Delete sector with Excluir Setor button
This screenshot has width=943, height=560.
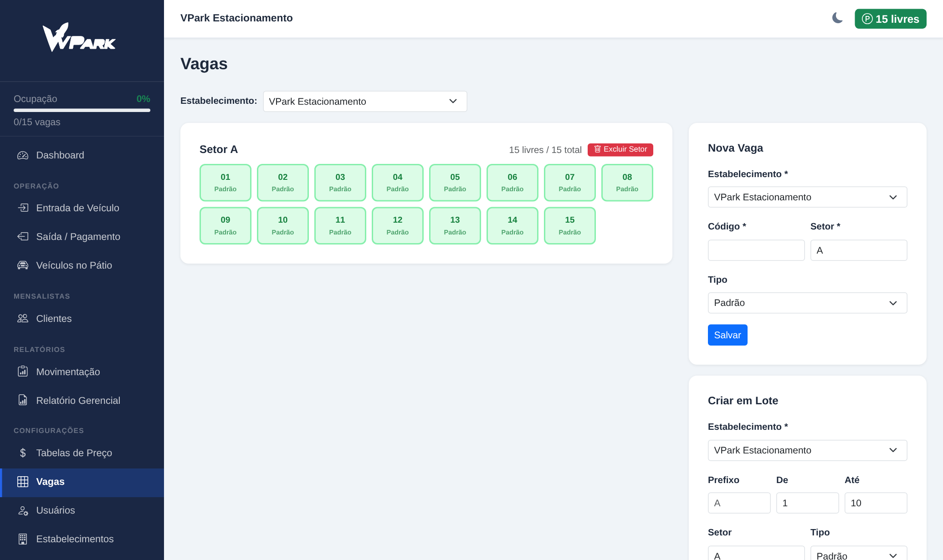click(x=620, y=149)
